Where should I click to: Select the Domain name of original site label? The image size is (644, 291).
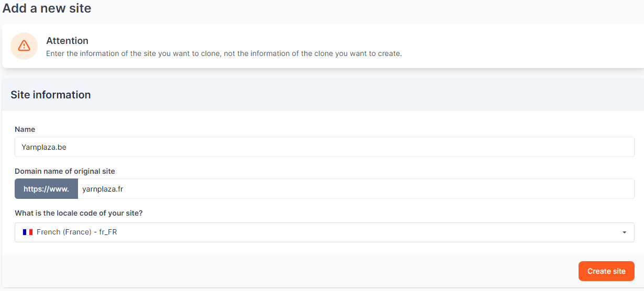point(65,171)
